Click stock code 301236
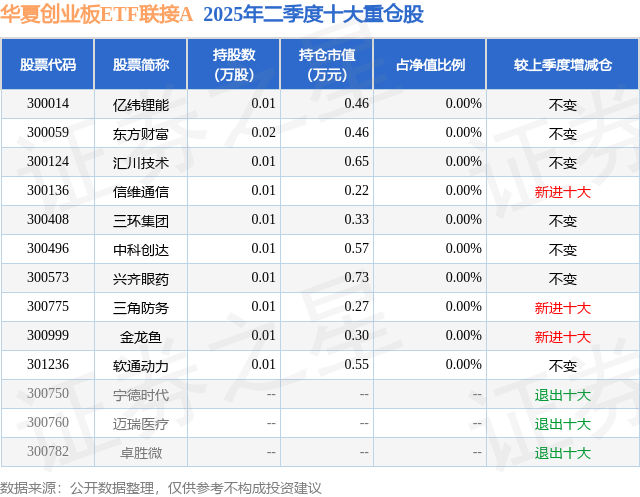This screenshot has height=497, width=640. tap(48, 364)
